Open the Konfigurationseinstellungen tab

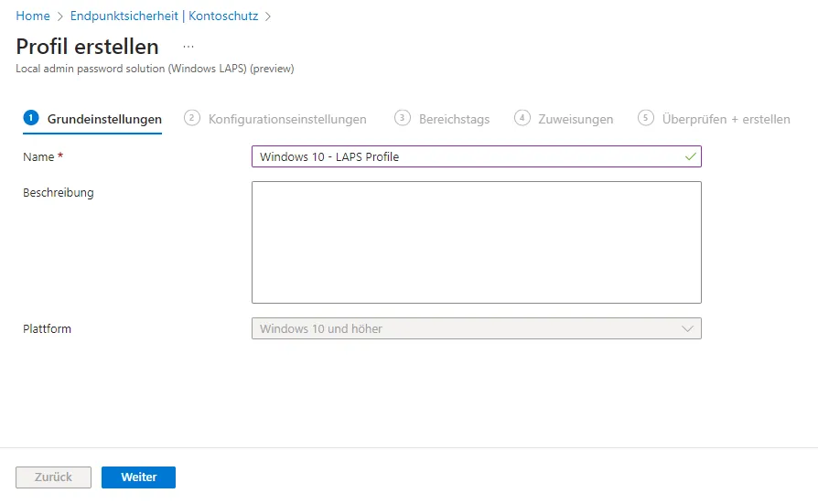click(287, 119)
